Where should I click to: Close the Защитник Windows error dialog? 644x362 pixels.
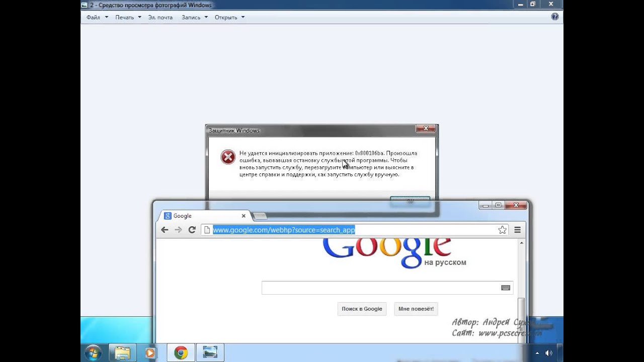426,129
